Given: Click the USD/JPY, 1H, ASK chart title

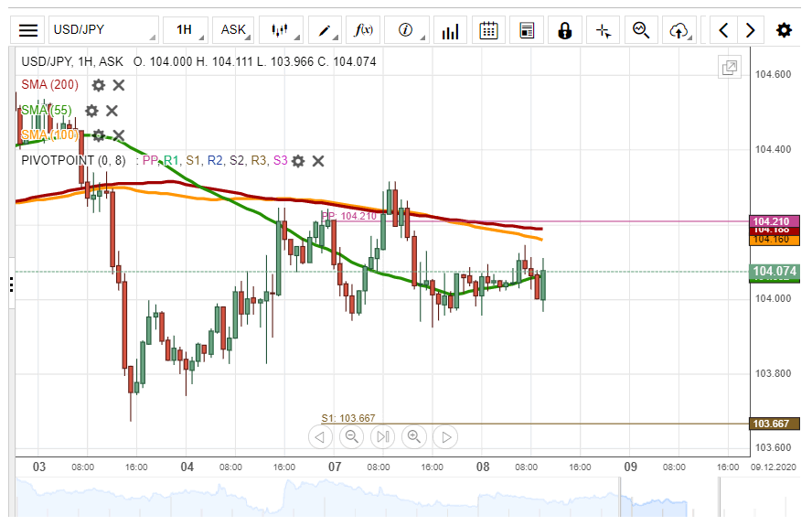Looking at the screenshot, I should (x=72, y=61).
